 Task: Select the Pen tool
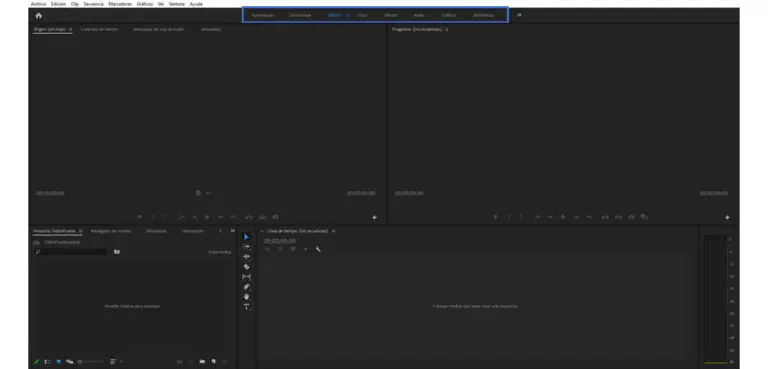click(246, 287)
